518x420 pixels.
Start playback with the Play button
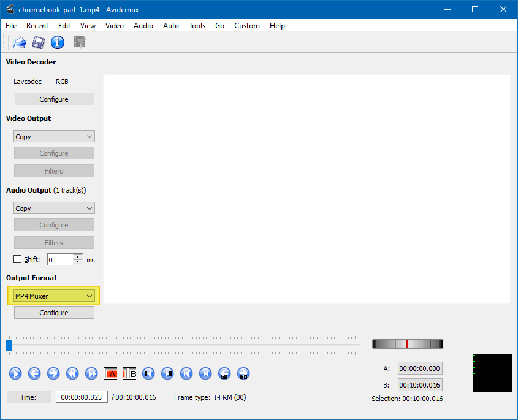15,374
